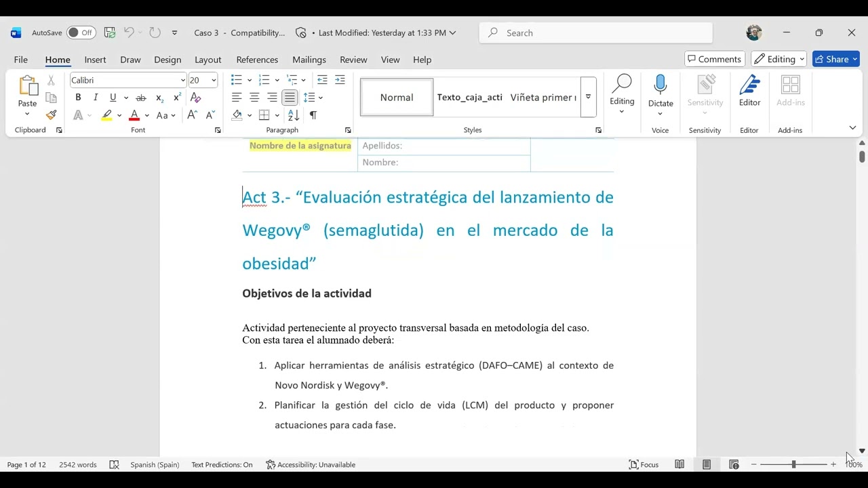This screenshot has height=488, width=868.
Task: Adjust the zoom slider handle
Action: pos(793,464)
